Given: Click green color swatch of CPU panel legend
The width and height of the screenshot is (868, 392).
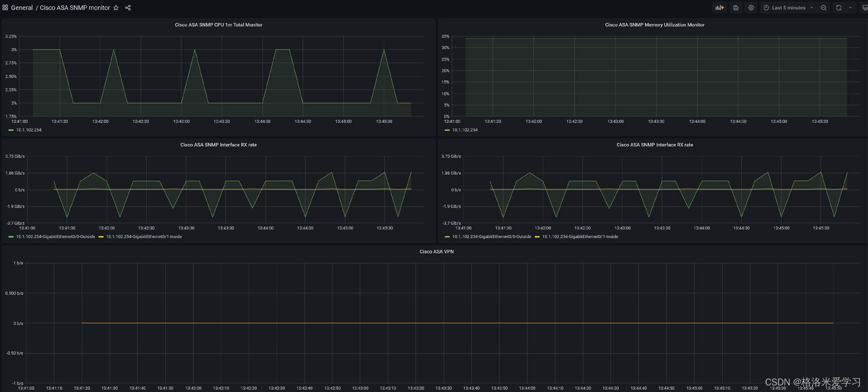Looking at the screenshot, I should coord(11,130).
